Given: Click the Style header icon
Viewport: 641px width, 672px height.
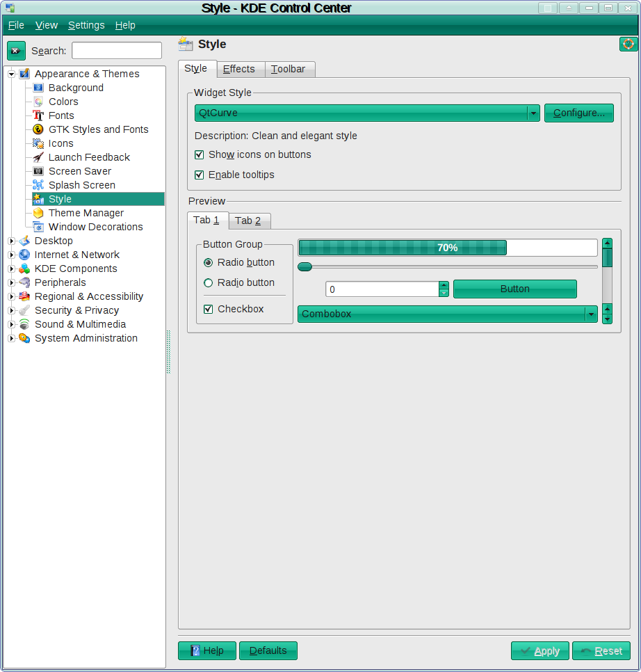Looking at the screenshot, I should coord(186,44).
